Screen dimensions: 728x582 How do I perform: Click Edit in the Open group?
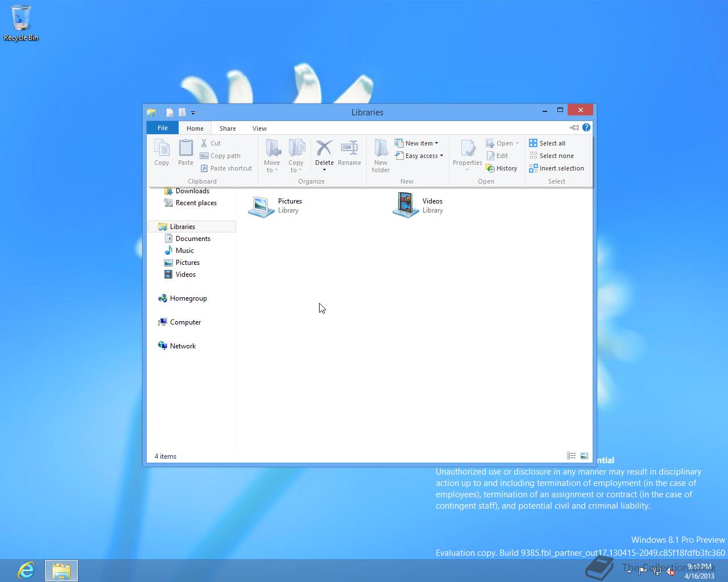point(497,156)
